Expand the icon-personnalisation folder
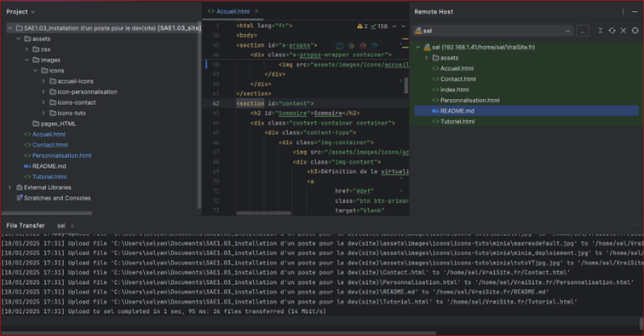Viewport: 644px width, 336px height. click(43, 92)
